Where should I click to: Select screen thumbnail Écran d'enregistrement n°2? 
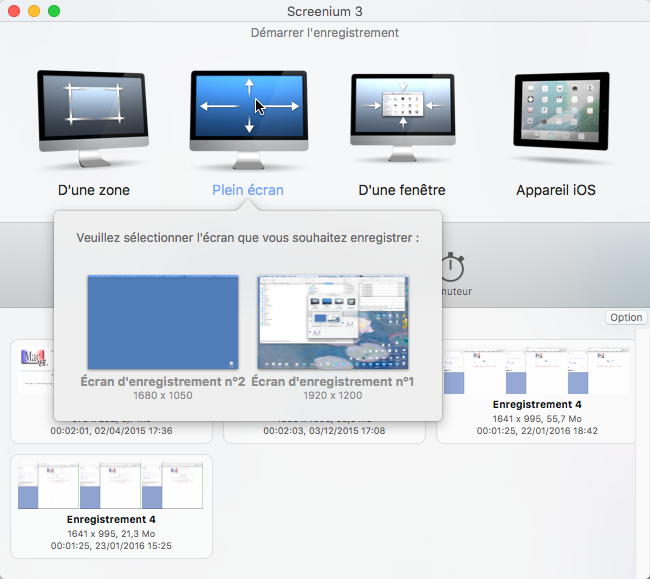pos(163,322)
